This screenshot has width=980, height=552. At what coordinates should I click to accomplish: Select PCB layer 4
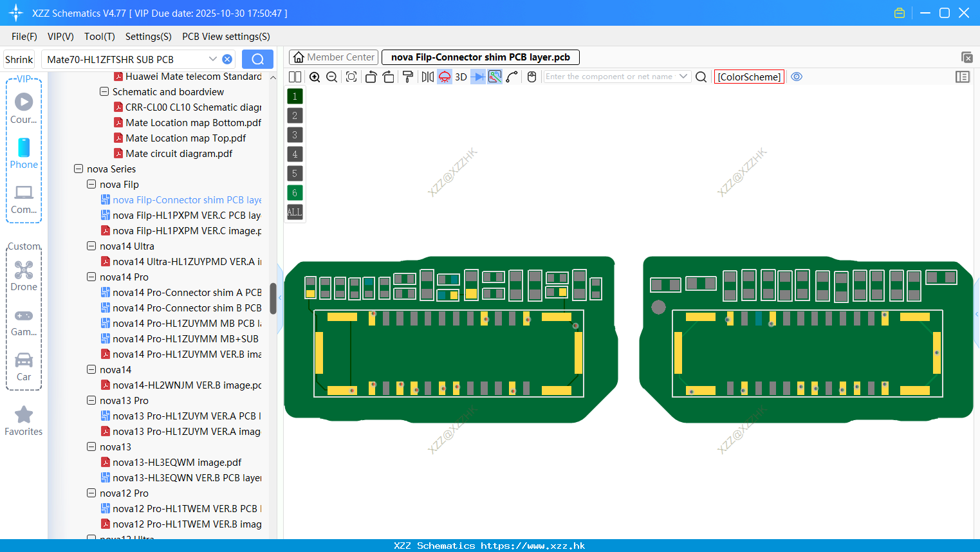tap(295, 154)
